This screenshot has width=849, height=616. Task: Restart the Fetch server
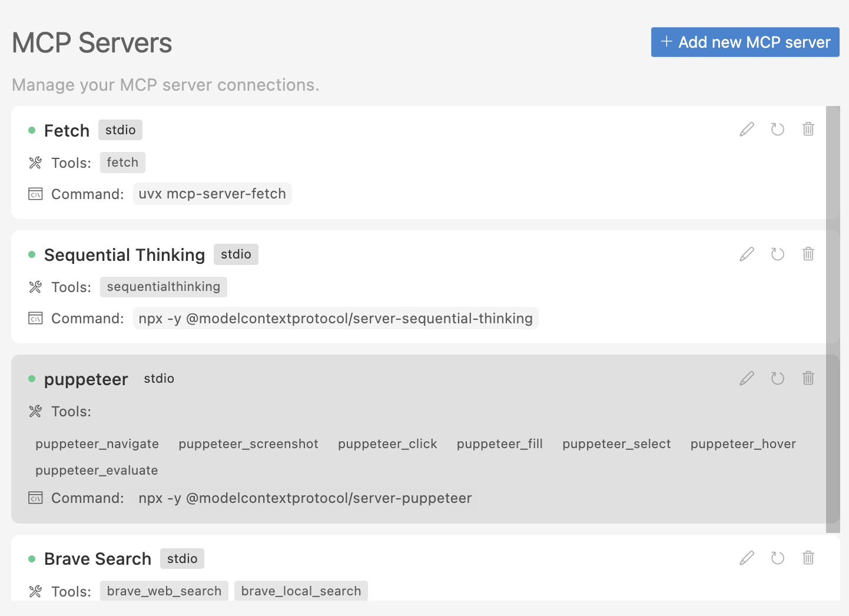(x=777, y=129)
